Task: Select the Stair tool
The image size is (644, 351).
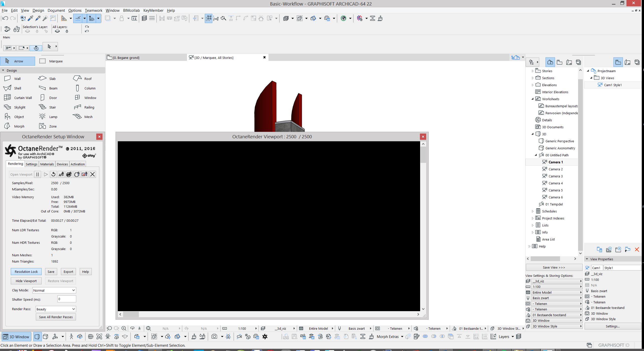Action: click(x=47, y=107)
